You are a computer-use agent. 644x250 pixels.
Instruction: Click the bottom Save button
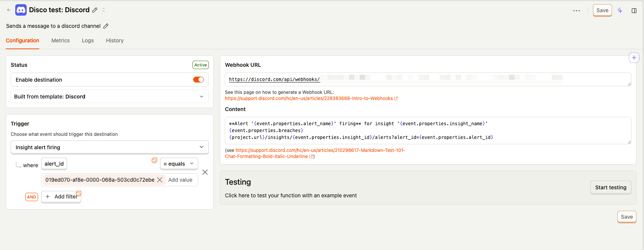point(627,217)
